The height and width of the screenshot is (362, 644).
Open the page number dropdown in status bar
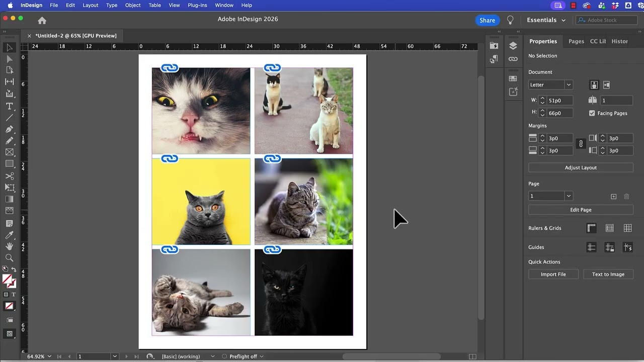coord(115,356)
